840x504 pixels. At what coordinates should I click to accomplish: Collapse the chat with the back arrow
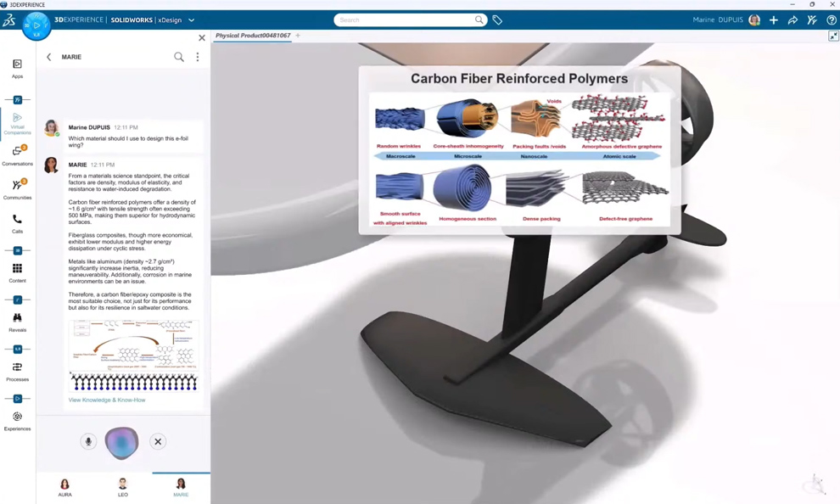pyautogui.click(x=49, y=57)
